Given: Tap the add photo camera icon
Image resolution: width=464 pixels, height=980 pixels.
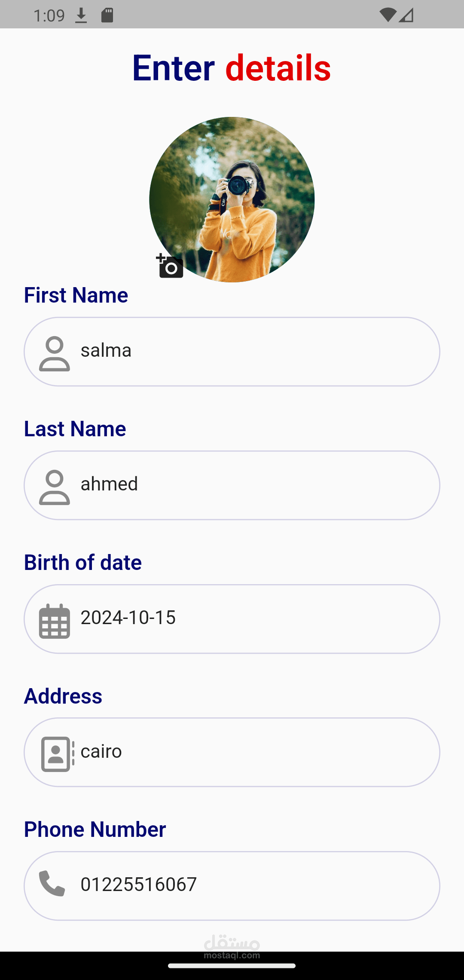Looking at the screenshot, I should click(x=170, y=266).
